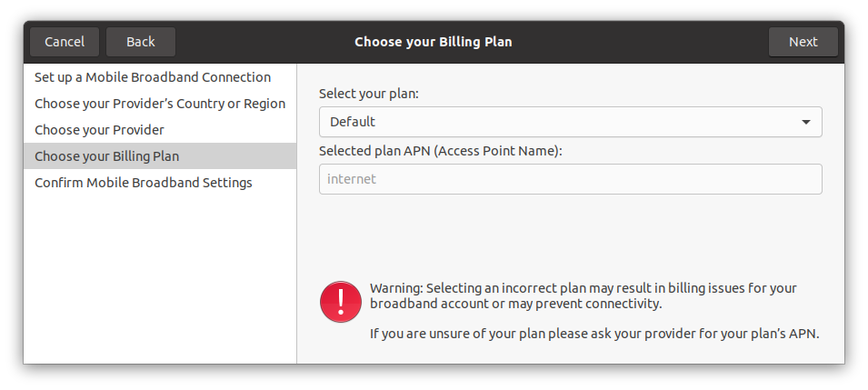Click the ask your provider hint text
The width and height of the screenshot is (868, 390).
[594, 334]
